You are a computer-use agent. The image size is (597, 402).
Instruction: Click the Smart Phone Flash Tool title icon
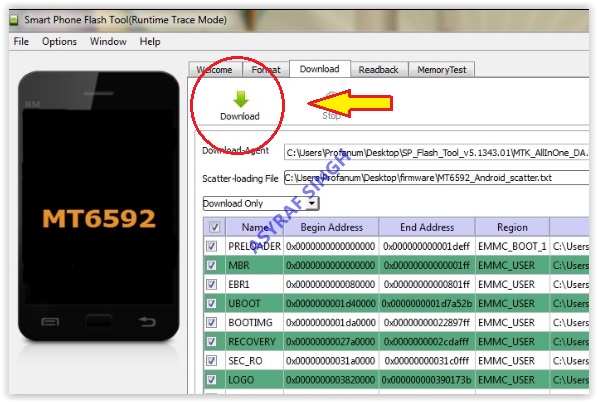pyautogui.click(x=14, y=20)
